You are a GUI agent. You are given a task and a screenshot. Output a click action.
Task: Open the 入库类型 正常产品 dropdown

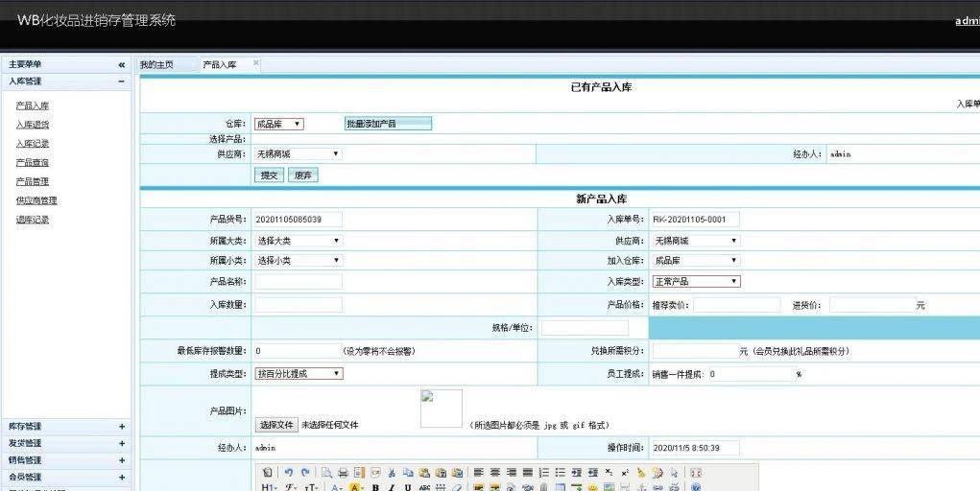point(696,281)
